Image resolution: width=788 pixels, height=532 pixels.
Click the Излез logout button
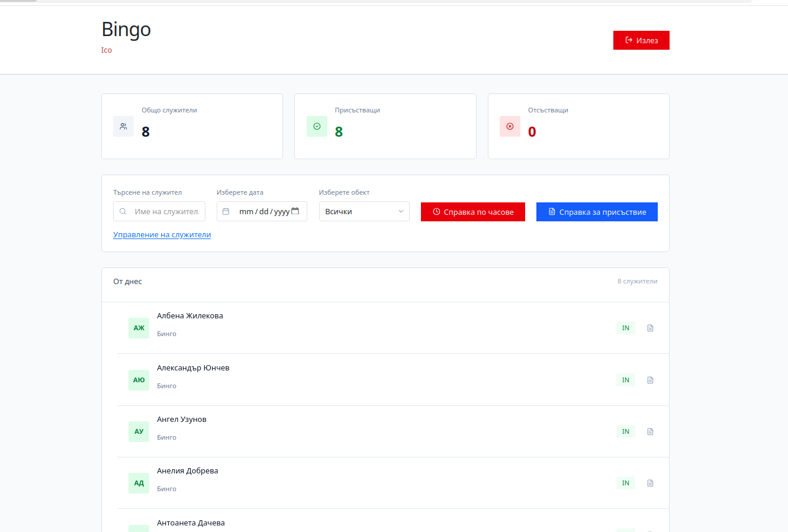pos(641,40)
